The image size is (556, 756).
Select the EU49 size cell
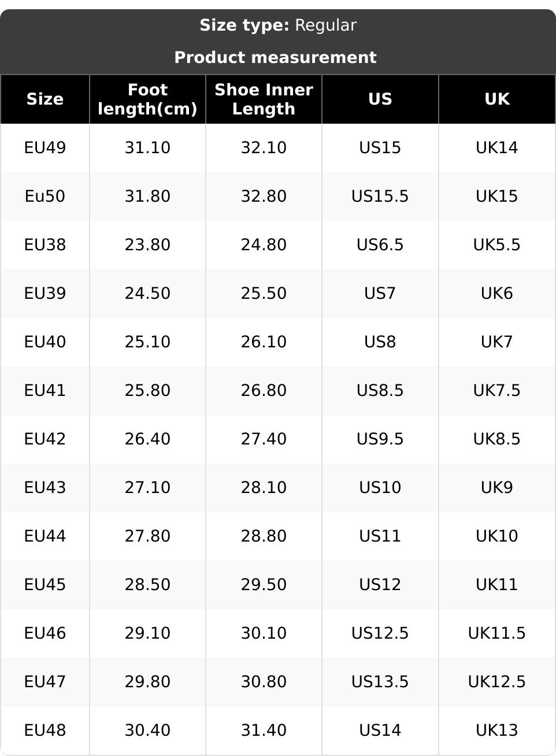point(45,148)
